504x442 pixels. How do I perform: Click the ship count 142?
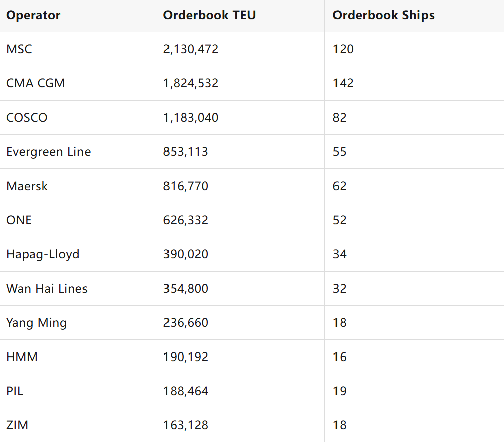(343, 83)
